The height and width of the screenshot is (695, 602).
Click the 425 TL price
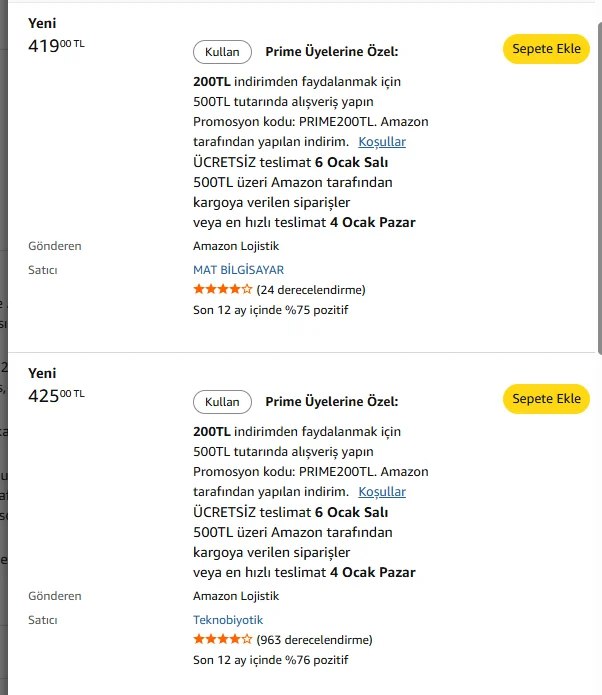[56, 395]
